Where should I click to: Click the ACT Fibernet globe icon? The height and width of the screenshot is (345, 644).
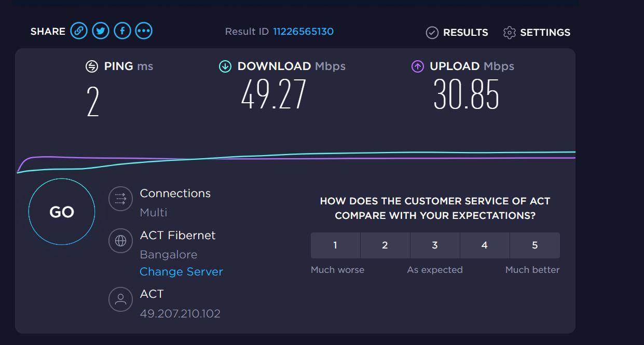[x=120, y=241]
